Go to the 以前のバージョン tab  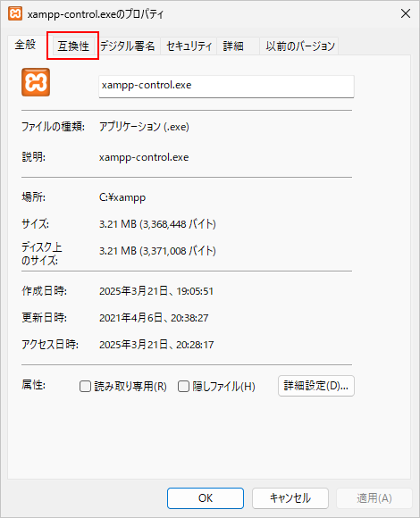pyautogui.click(x=300, y=46)
